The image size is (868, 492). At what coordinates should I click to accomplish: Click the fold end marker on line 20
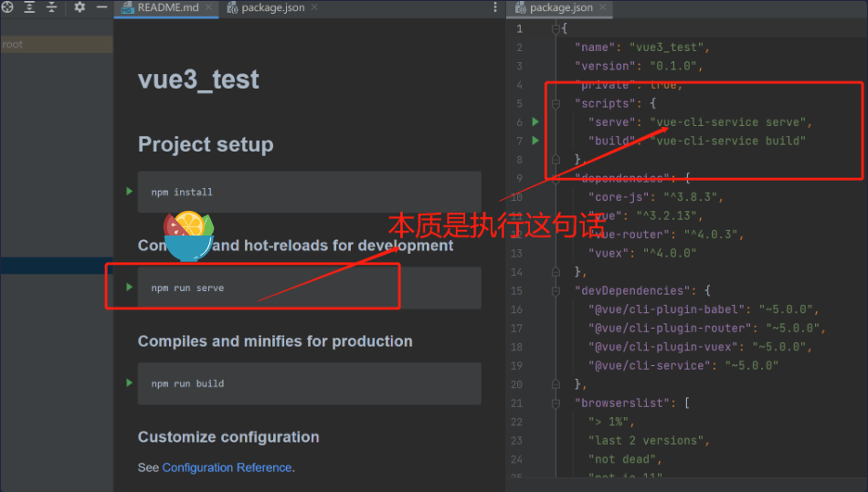(556, 384)
